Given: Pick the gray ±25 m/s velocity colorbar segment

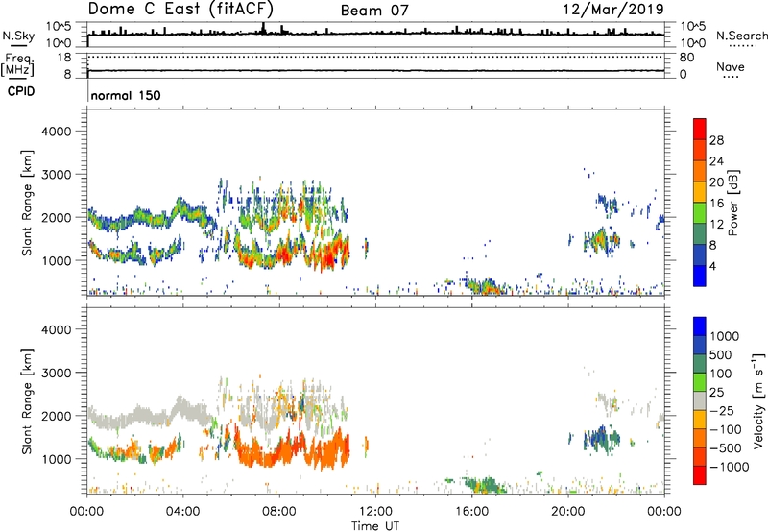Looking at the screenshot, I should tap(700, 400).
